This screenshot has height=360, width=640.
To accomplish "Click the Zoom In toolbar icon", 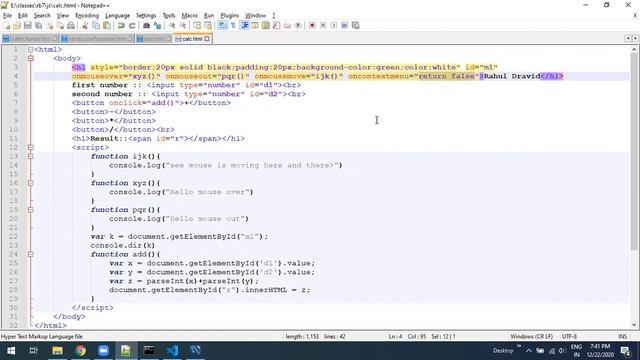I will pos(172,25).
